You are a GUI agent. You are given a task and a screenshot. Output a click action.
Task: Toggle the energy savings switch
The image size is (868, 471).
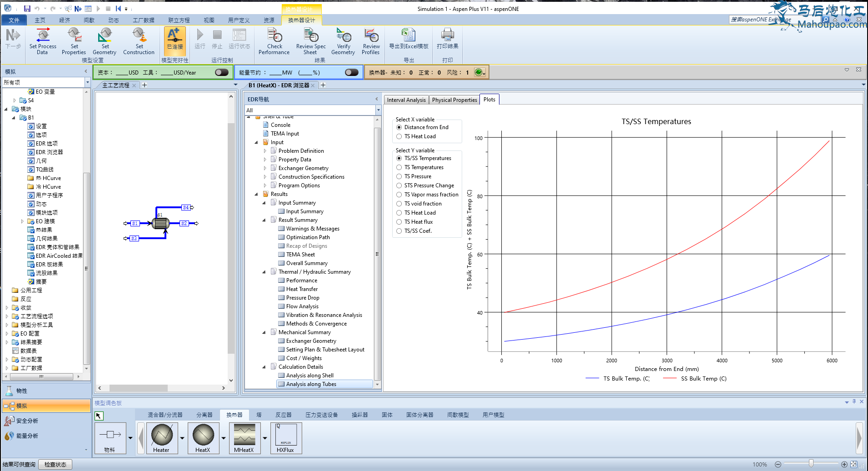tap(351, 72)
